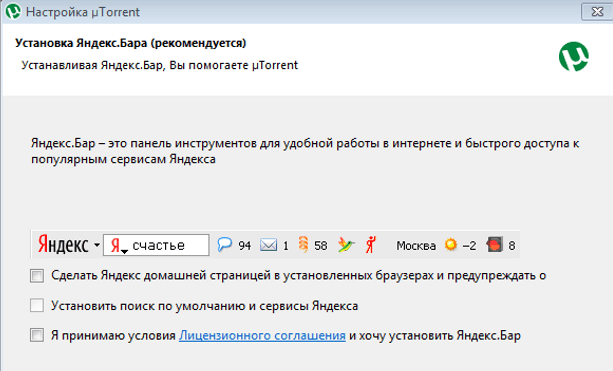This screenshot has height=371, width=613.
Task: Click the 94 message count
Action: point(244,246)
